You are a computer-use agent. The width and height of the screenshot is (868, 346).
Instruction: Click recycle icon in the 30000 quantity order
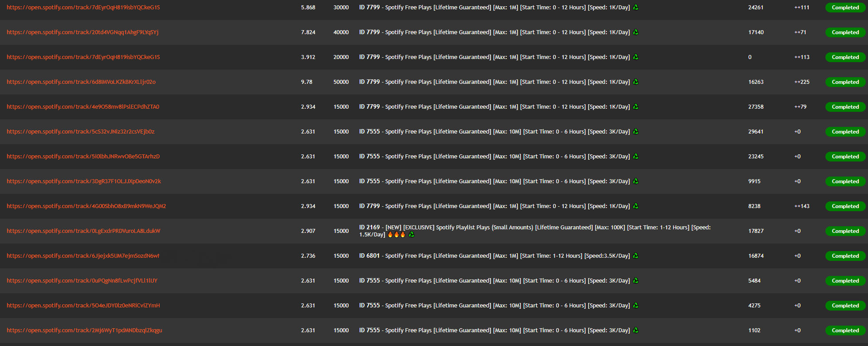[x=636, y=8]
